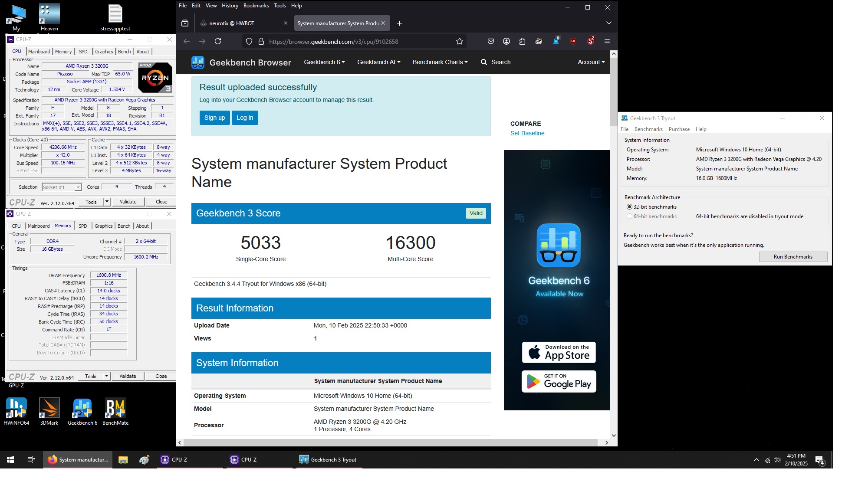This screenshot has width=868, height=488.
Task: Open File Explorer from taskbar
Action: pos(123,460)
